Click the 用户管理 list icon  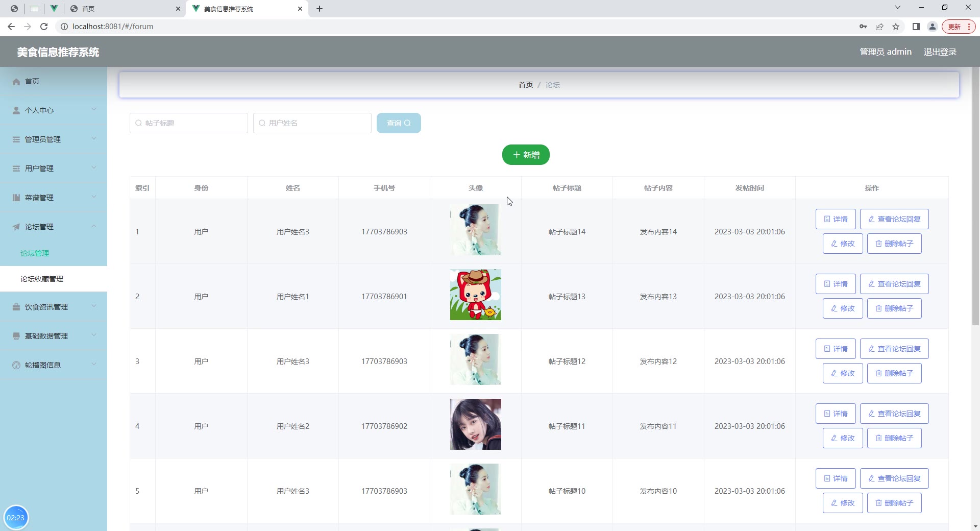coord(16,168)
